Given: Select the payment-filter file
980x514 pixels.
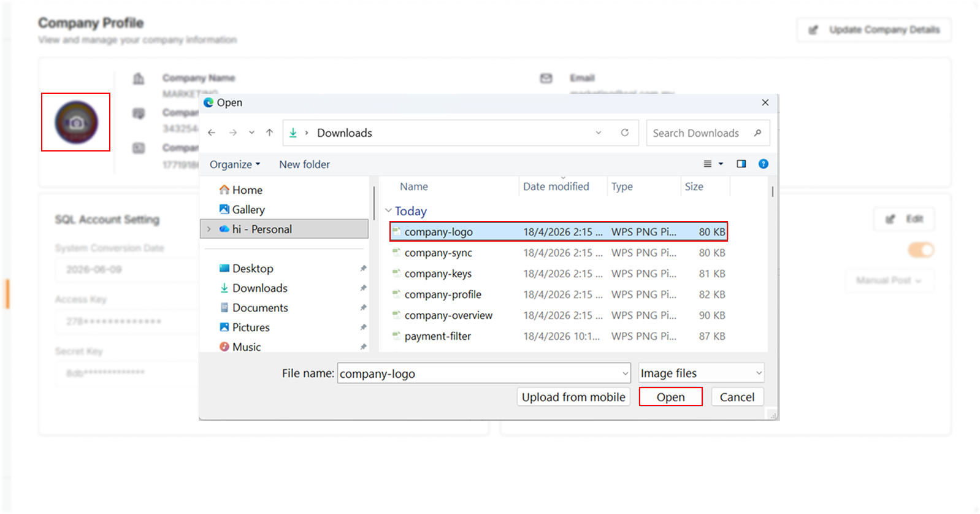Looking at the screenshot, I should [x=559, y=336].
